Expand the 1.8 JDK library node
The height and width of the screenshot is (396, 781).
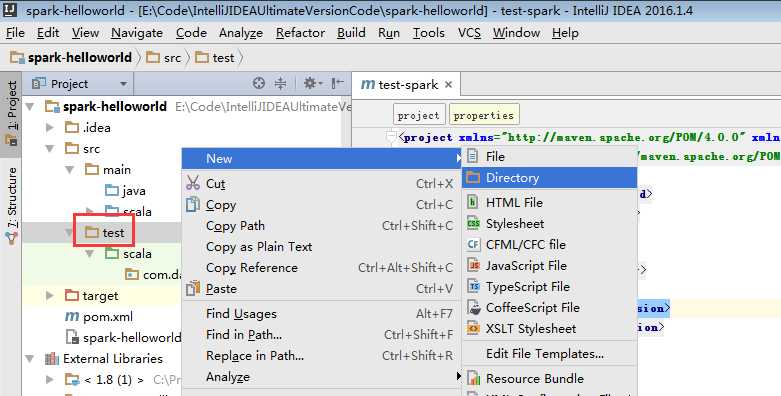(50, 380)
